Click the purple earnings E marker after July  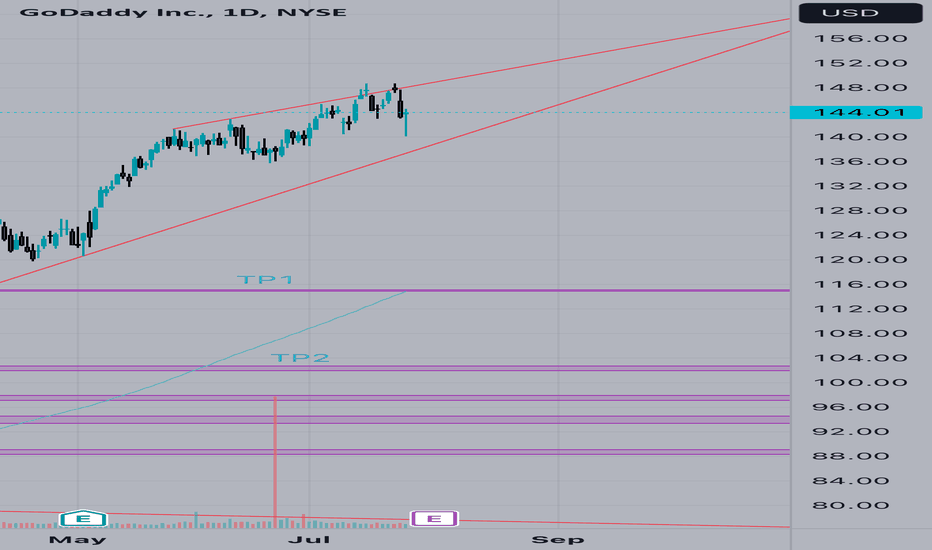(434, 519)
